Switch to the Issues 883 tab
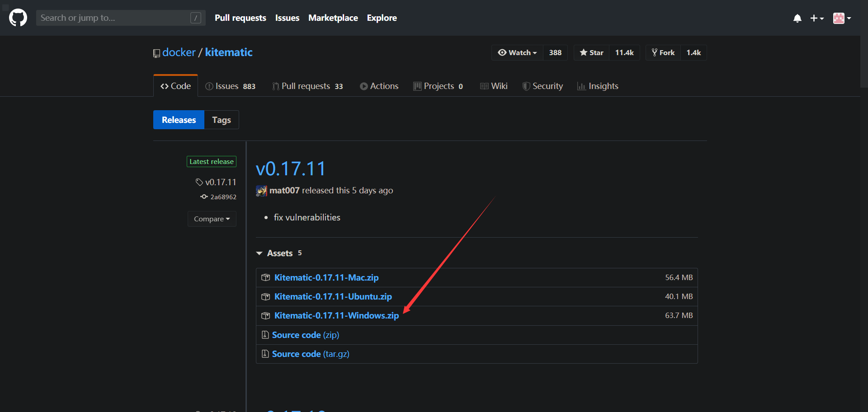Viewport: 868px width, 412px height. coord(230,86)
